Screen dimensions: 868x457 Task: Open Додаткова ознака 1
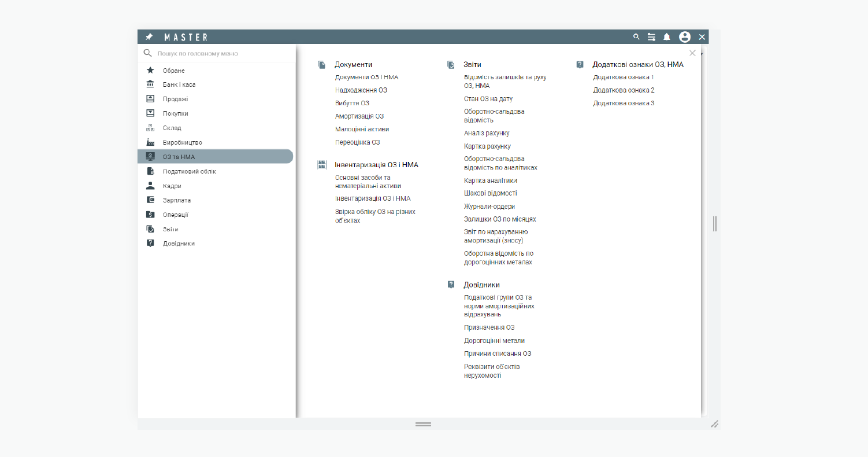point(624,77)
